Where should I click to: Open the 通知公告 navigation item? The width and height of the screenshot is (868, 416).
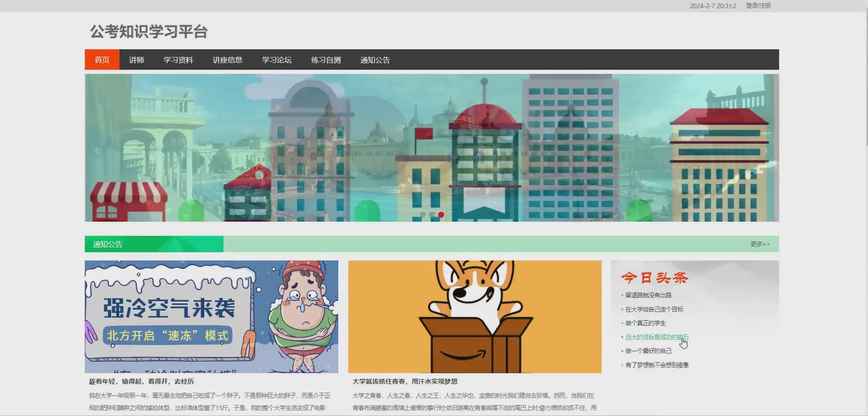(375, 59)
